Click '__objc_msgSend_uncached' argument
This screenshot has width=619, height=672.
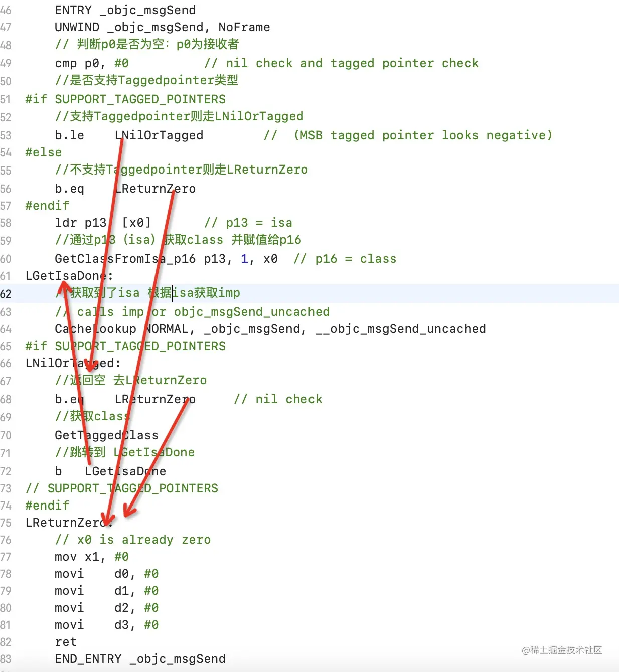click(x=401, y=329)
